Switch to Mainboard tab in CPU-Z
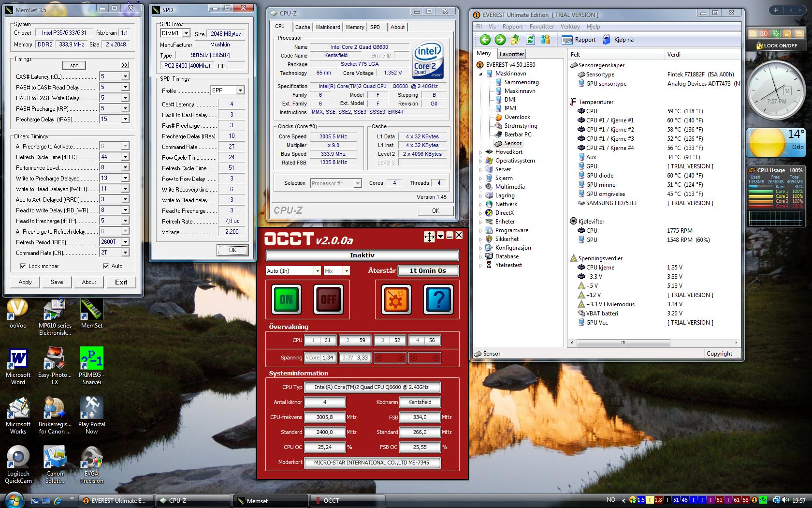 [328, 28]
